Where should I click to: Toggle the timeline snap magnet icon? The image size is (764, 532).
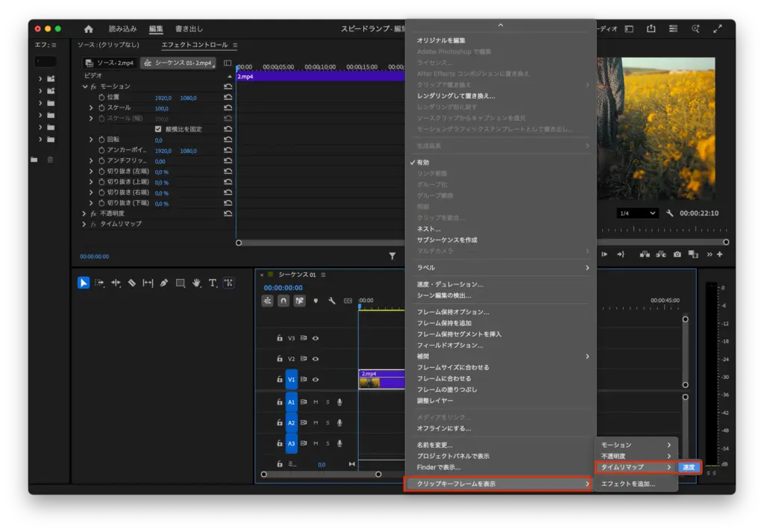pyautogui.click(x=284, y=301)
